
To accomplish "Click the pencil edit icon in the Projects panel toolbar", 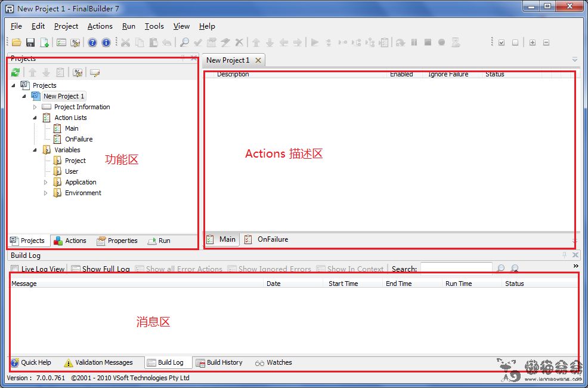I will coord(94,72).
